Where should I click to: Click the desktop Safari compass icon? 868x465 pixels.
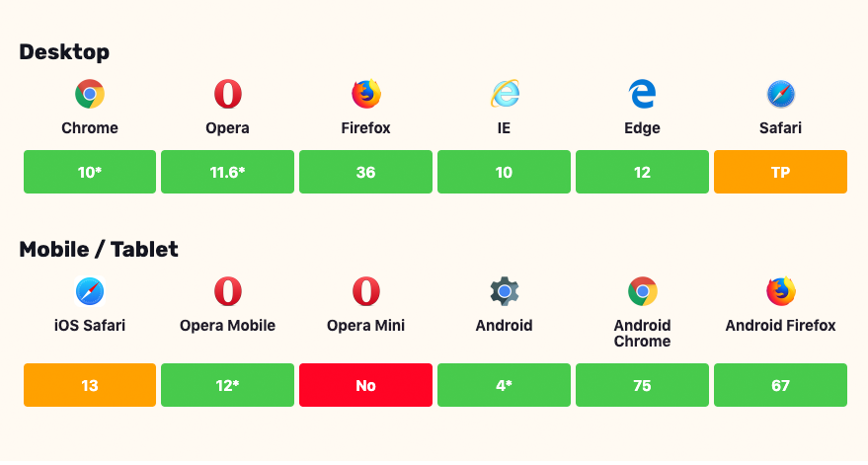click(781, 95)
